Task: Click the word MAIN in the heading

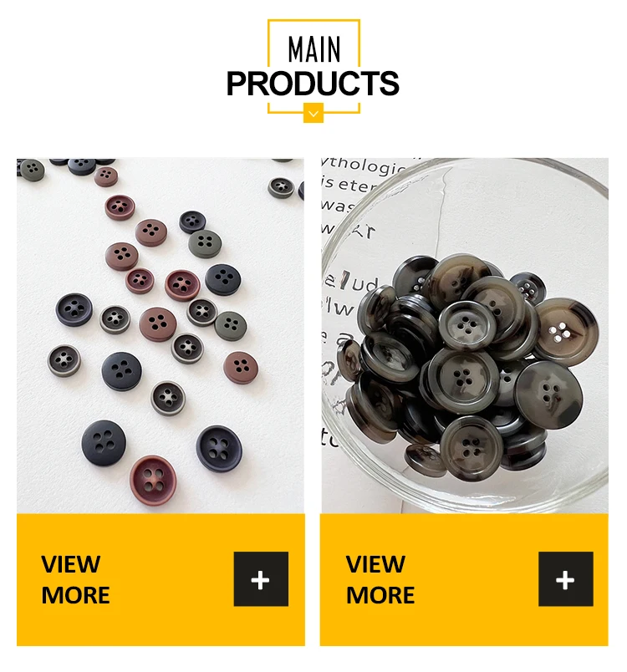Action: click(x=314, y=49)
